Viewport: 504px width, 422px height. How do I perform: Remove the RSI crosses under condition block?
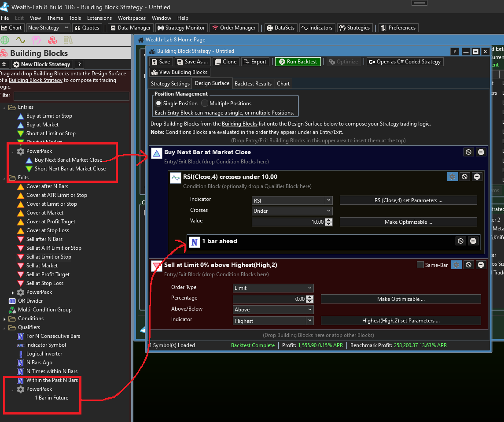pyautogui.click(x=477, y=177)
